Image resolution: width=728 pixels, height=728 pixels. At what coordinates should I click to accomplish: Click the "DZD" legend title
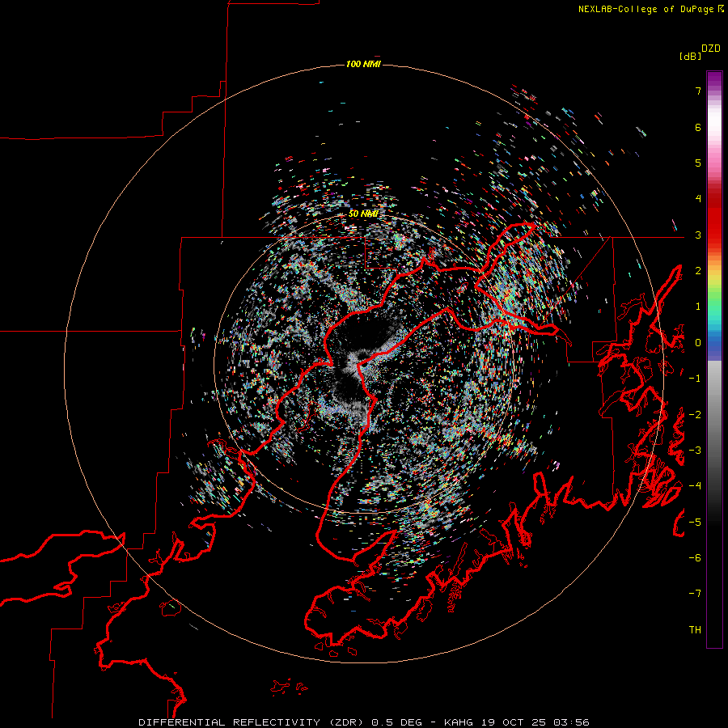(711, 49)
